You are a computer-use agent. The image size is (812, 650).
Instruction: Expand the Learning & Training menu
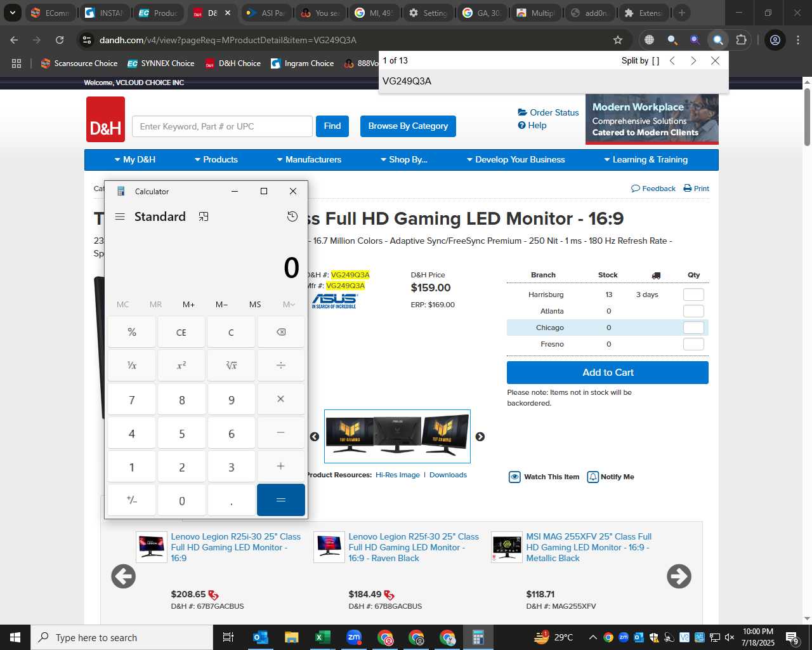[x=646, y=160]
